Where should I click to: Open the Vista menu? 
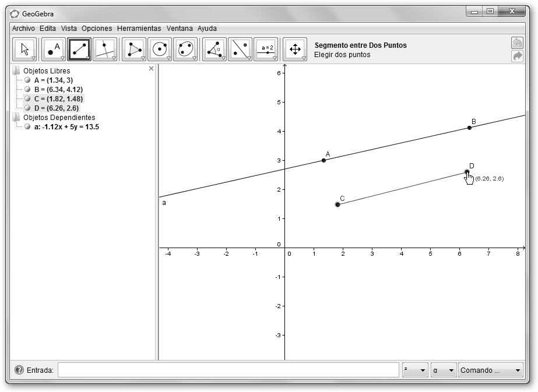[69, 28]
